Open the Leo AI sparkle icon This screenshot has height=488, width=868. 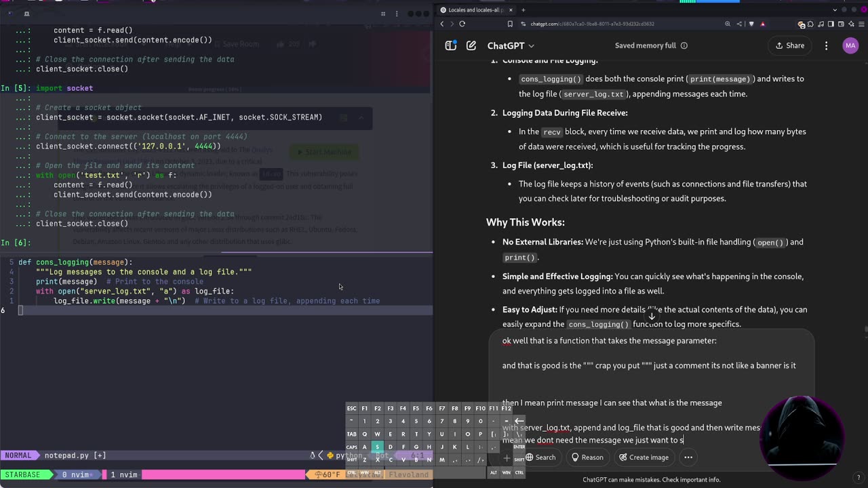pyautogui.click(x=850, y=24)
